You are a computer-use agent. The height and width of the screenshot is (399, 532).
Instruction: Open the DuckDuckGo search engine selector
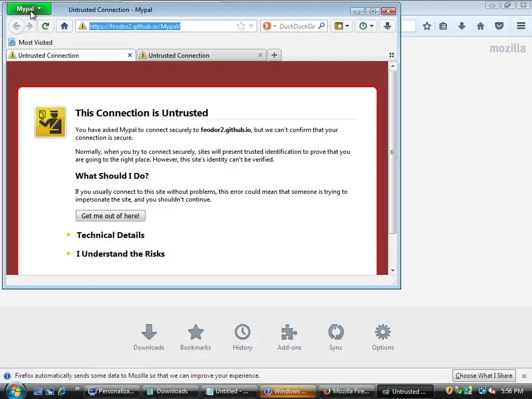point(270,26)
